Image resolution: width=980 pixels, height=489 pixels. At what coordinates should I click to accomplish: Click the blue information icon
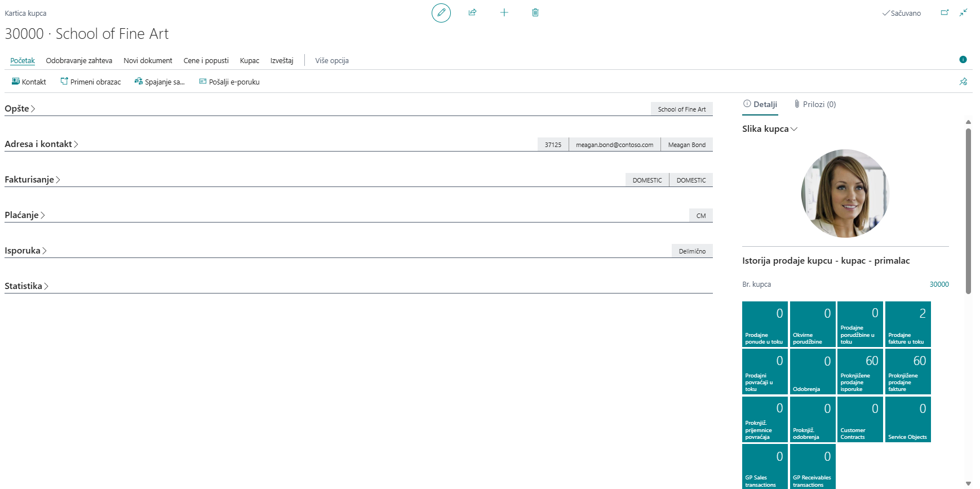(x=963, y=60)
